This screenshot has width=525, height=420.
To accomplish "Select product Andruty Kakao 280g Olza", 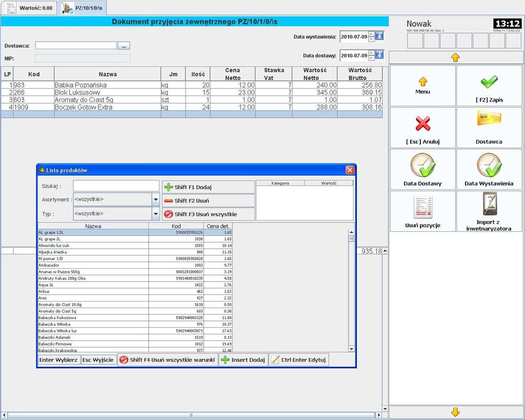I will coord(135,278).
